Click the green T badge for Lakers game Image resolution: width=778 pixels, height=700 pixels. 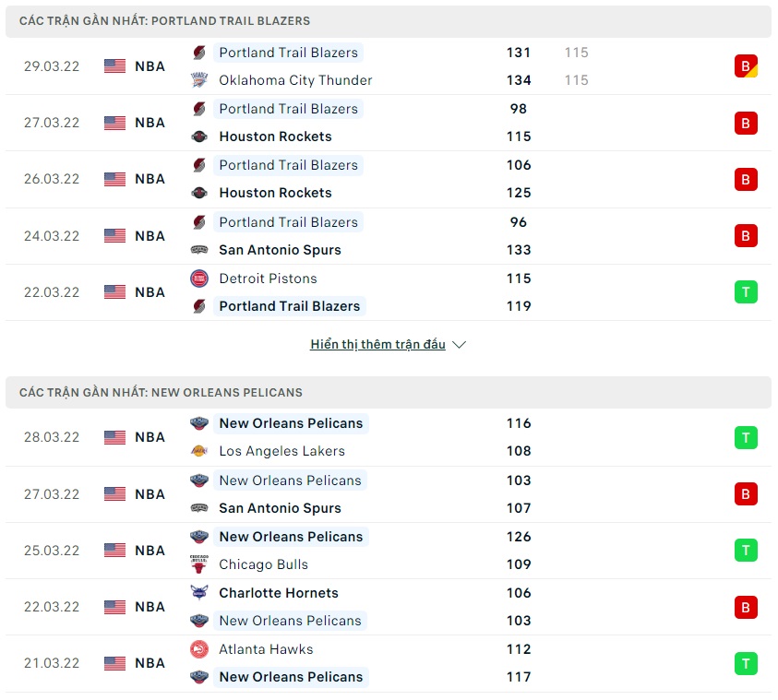(x=746, y=437)
